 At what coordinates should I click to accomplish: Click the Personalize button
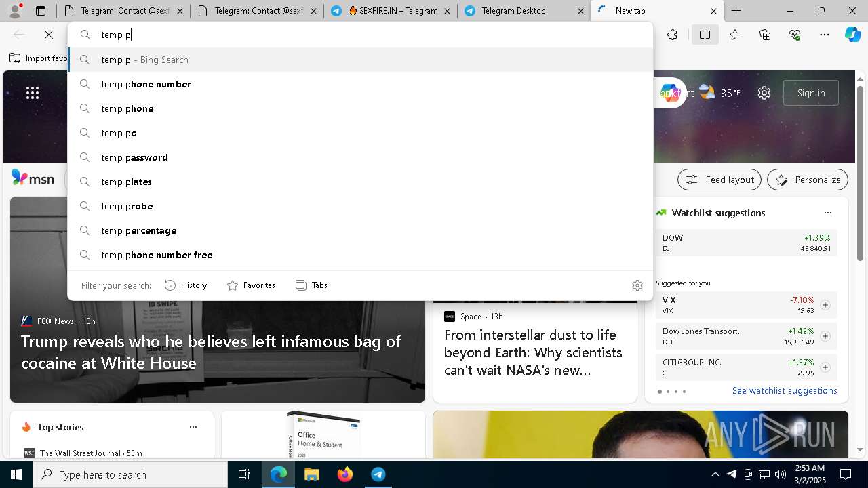[807, 180]
